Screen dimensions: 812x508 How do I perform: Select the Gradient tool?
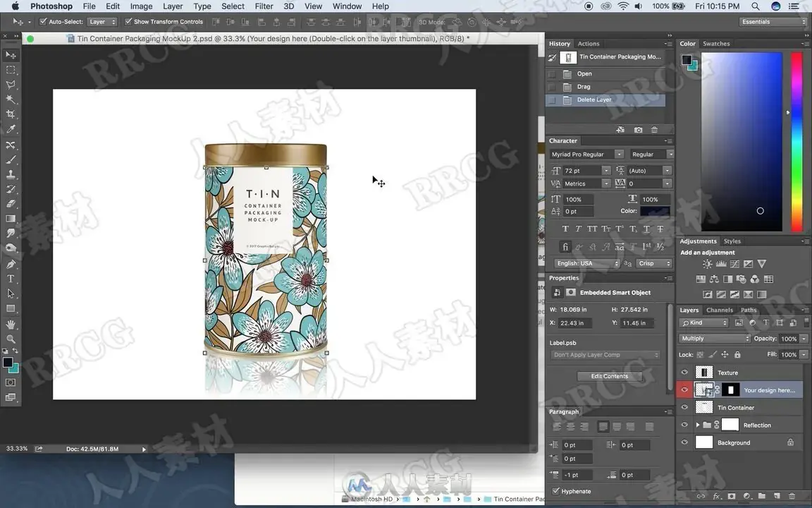click(11, 219)
